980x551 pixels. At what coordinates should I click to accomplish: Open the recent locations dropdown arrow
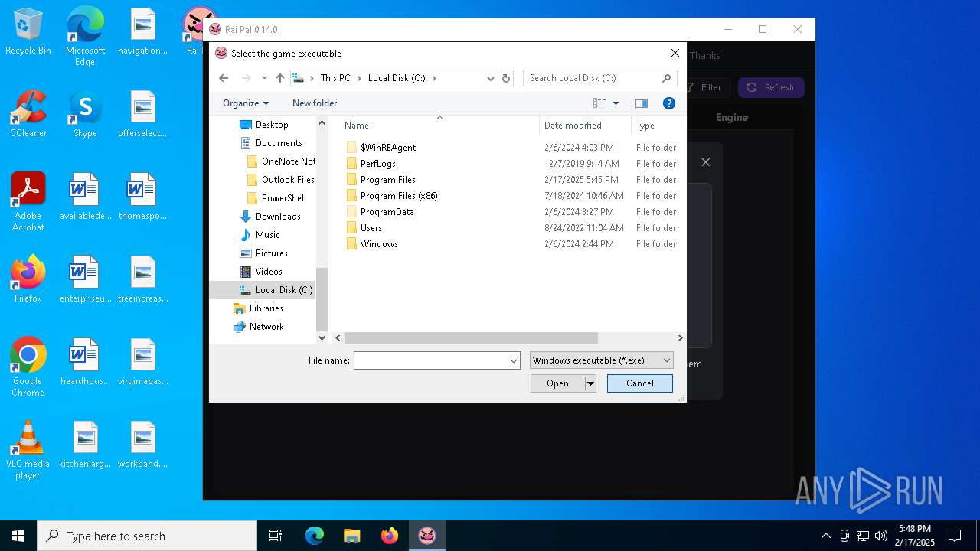(264, 78)
